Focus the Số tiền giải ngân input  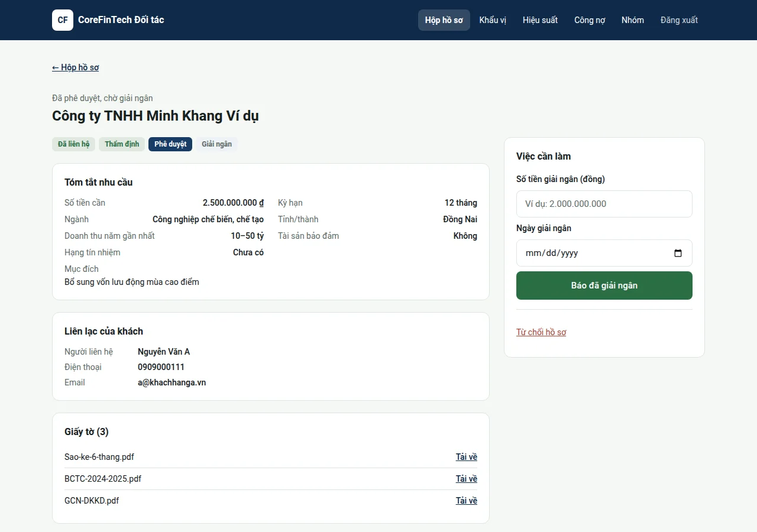[x=604, y=204]
